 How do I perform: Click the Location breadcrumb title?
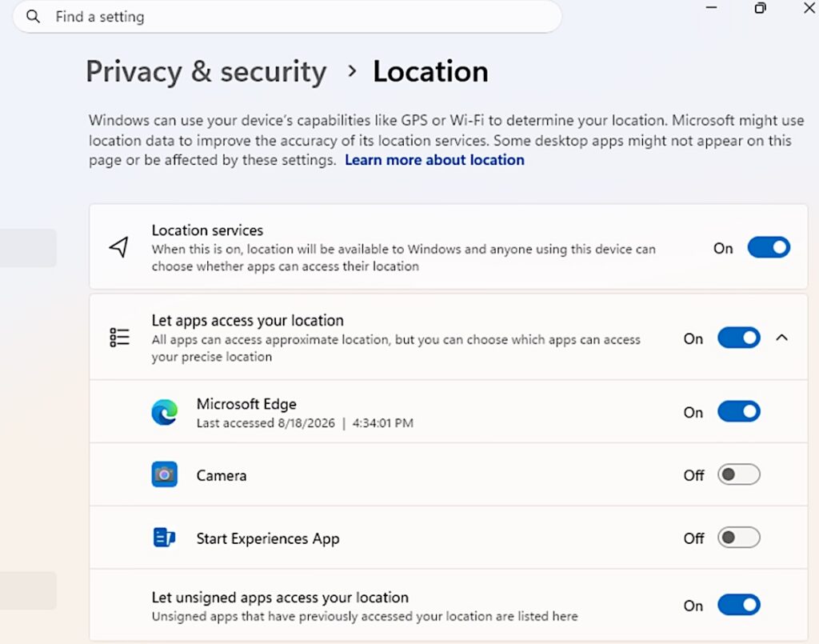click(430, 71)
